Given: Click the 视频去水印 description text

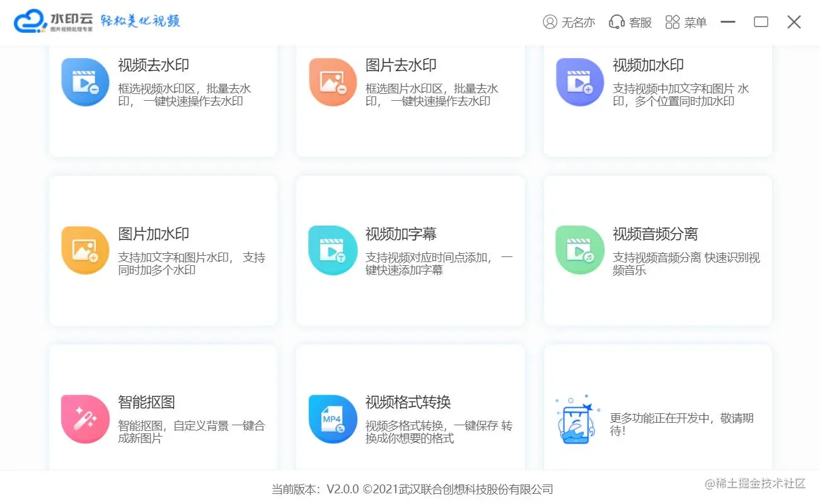Looking at the screenshot, I should coord(185,95).
